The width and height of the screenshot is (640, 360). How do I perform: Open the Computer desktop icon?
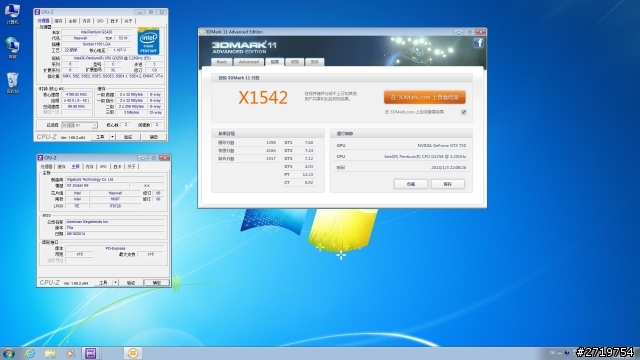pos(12,14)
